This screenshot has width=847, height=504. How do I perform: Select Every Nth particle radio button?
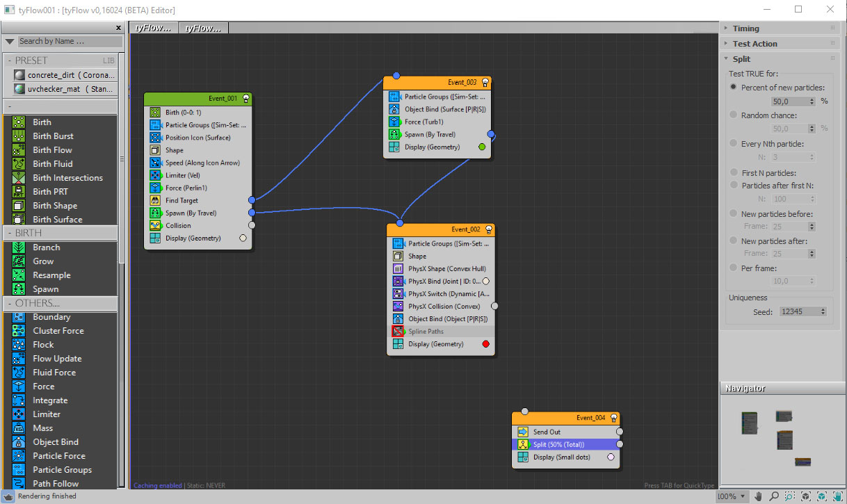(x=734, y=144)
